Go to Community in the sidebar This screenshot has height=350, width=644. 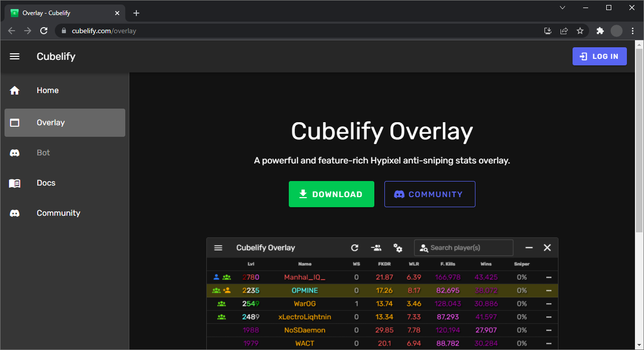click(58, 213)
